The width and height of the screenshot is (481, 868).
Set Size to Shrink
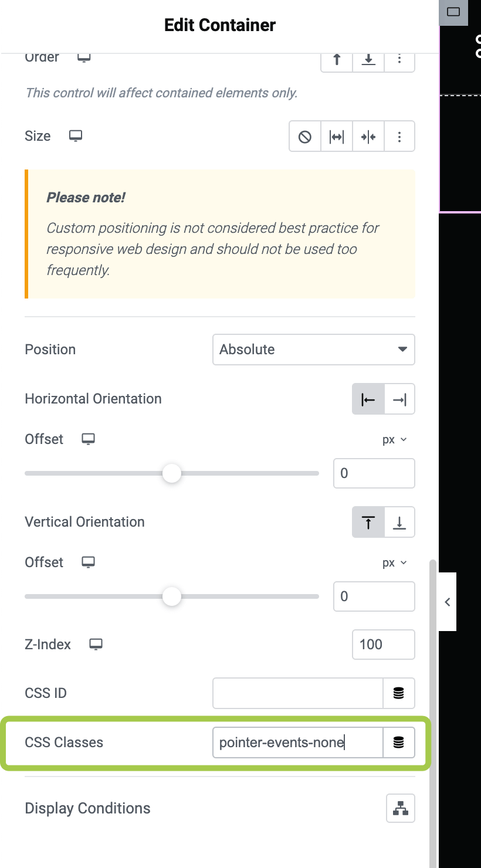tap(368, 137)
